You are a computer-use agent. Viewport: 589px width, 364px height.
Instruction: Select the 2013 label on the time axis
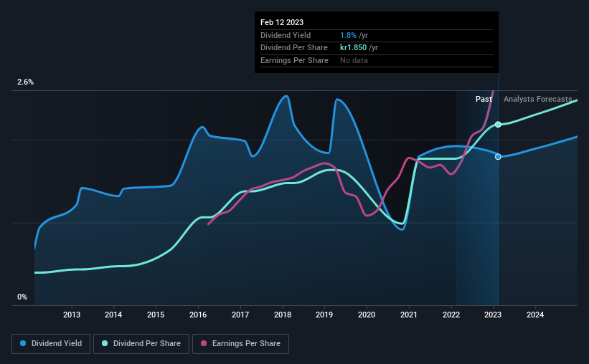pos(71,315)
